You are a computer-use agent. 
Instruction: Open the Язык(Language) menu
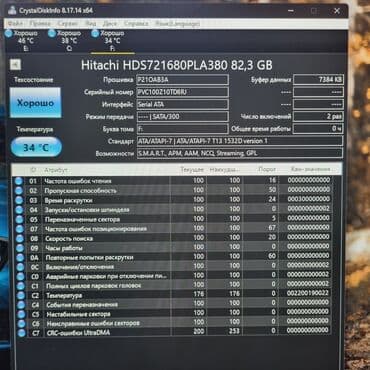178,24
